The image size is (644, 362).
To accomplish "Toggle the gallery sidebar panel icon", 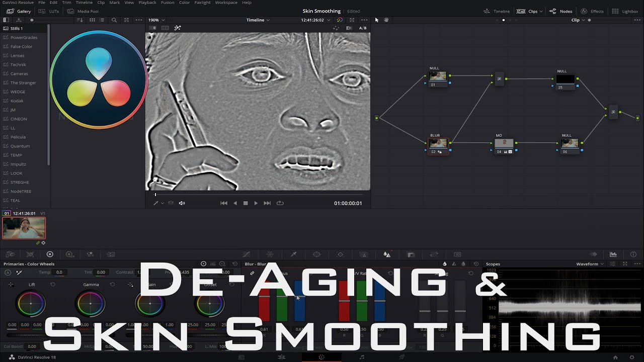I will (6, 20).
